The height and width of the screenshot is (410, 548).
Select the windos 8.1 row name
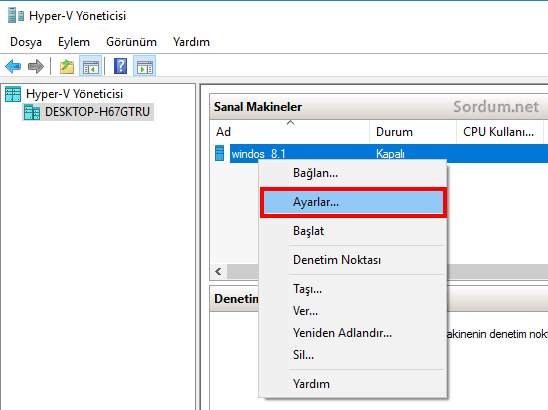pyautogui.click(x=258, y=154)
